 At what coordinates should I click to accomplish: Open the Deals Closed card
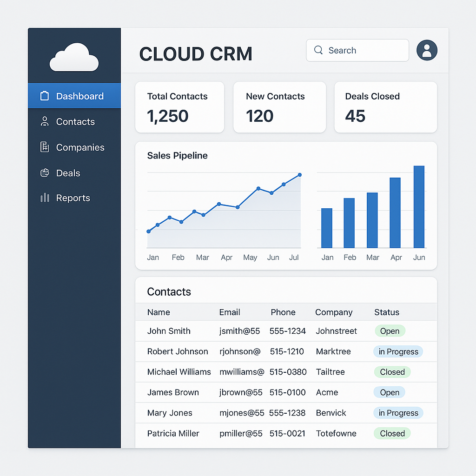385,107
